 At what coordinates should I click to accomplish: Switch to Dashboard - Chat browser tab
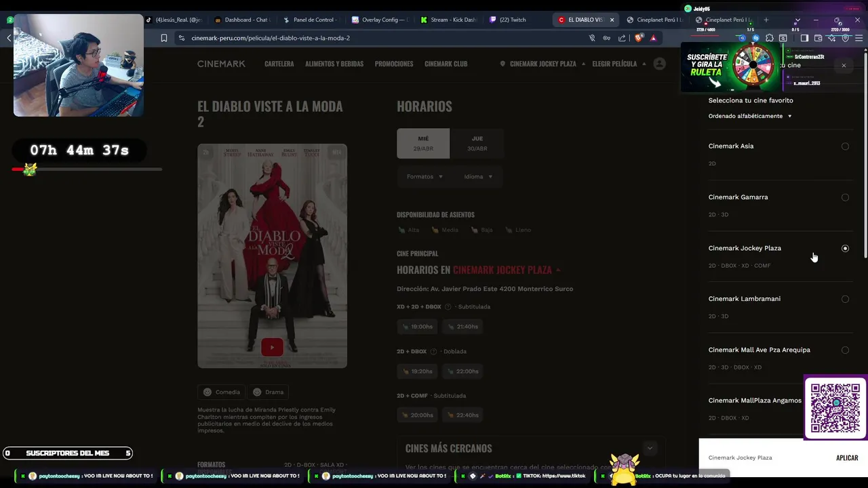tap(242, 20)
